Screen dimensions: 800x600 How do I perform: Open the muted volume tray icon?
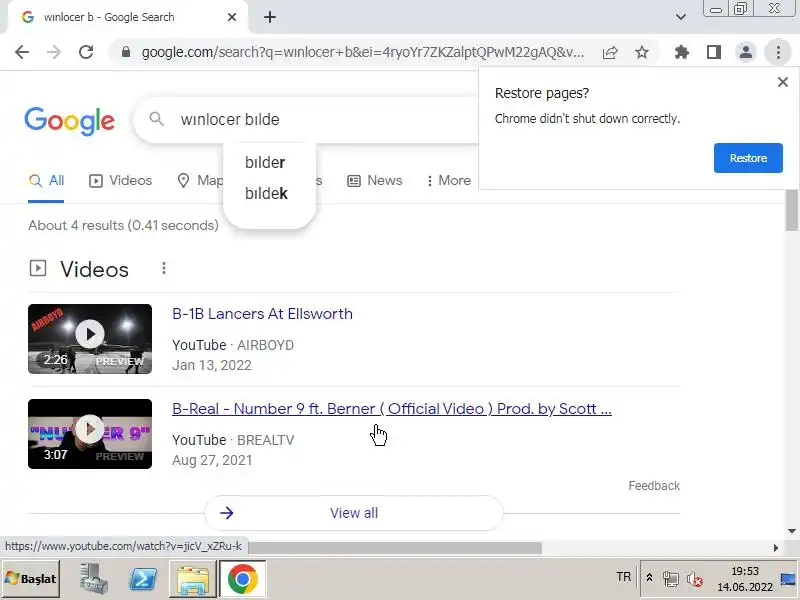coord(694,579)
